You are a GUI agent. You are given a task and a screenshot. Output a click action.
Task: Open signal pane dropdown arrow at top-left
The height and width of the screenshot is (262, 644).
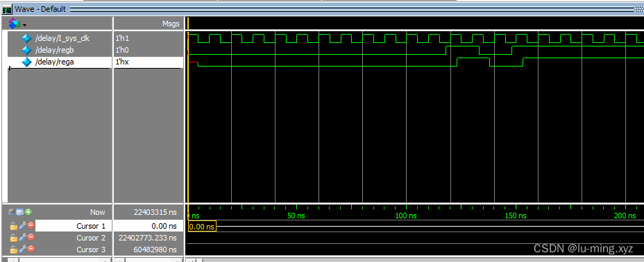tap(25, 25)
